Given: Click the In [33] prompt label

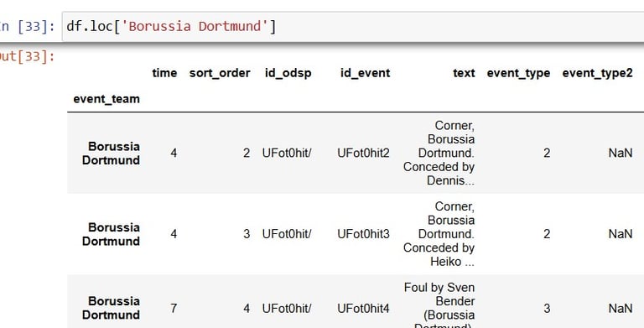Looking at the screenshot, I should click(27, 27).
